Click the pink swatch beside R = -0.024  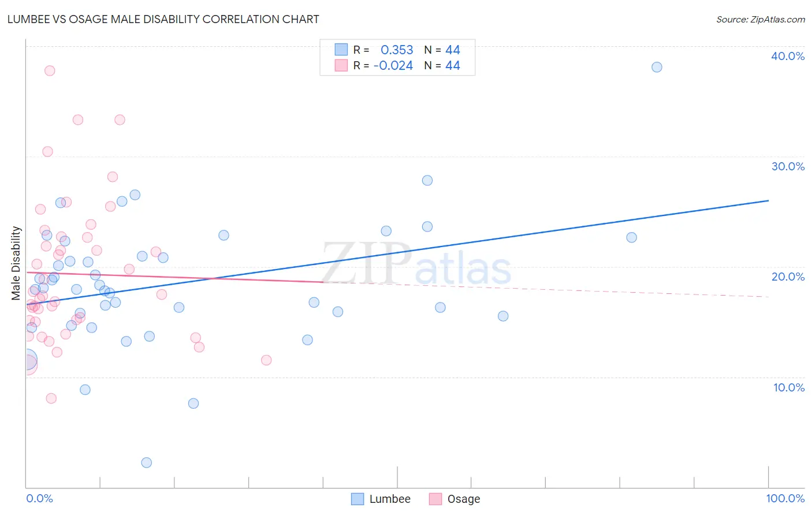341,65
